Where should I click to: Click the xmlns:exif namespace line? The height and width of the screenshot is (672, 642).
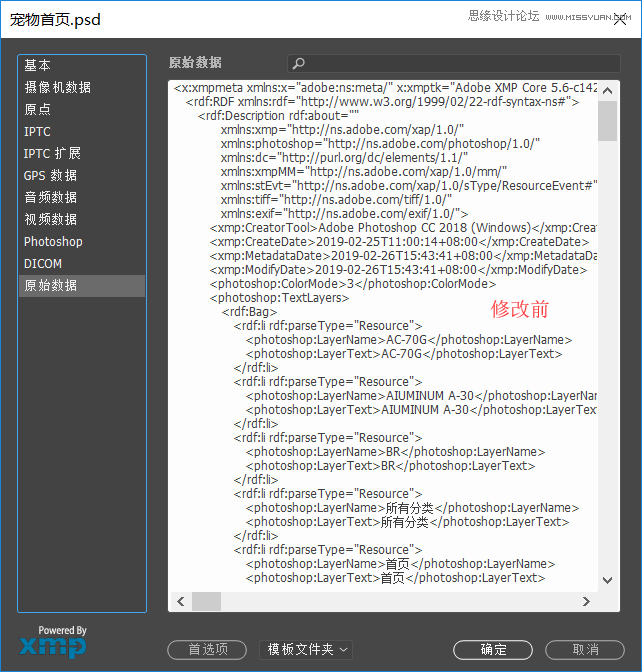[345, 214]
